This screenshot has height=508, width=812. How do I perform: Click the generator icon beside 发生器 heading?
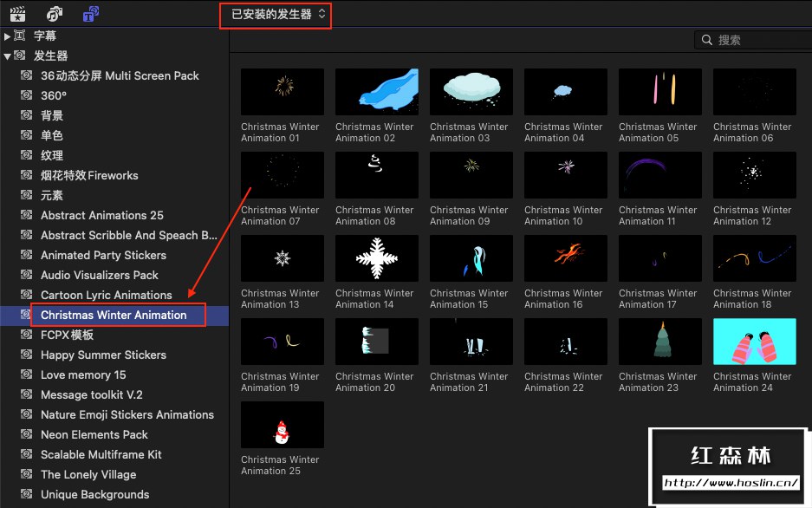(20, 55)
